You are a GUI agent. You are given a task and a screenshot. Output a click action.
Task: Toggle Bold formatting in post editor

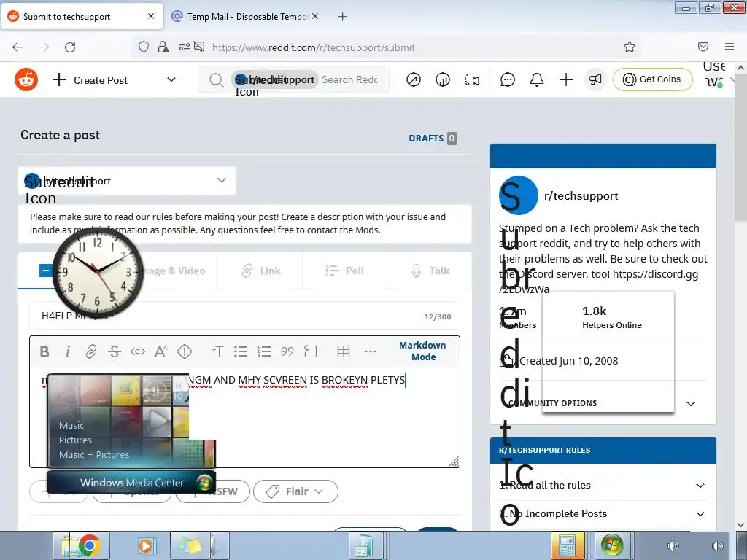click(x=44, y=351)
